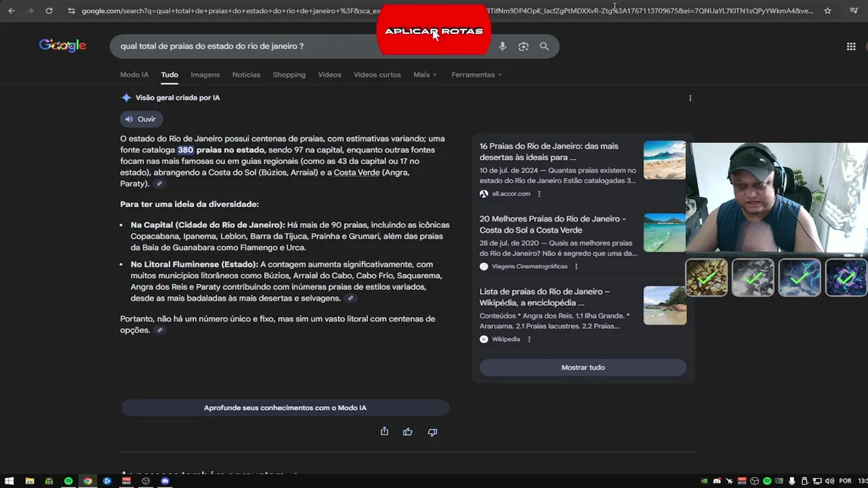The image size is (868, 488).
Task: Click the POR language indicator in the taskbar
Action: [x=845, y=481]
